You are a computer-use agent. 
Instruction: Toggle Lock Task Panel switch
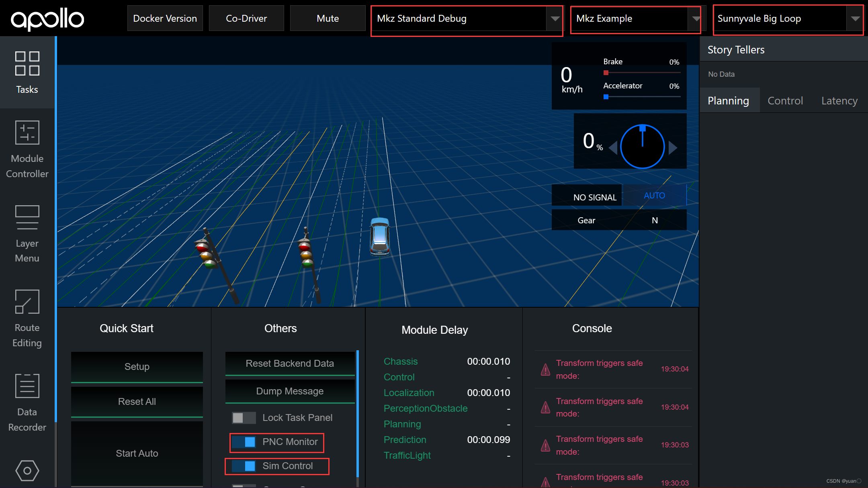coord(244,418)
